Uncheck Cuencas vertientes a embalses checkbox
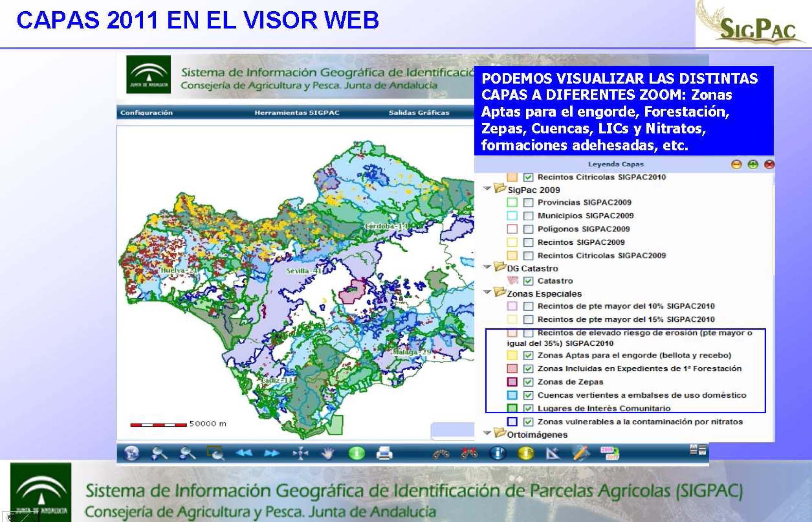 (x=528, y=395)
